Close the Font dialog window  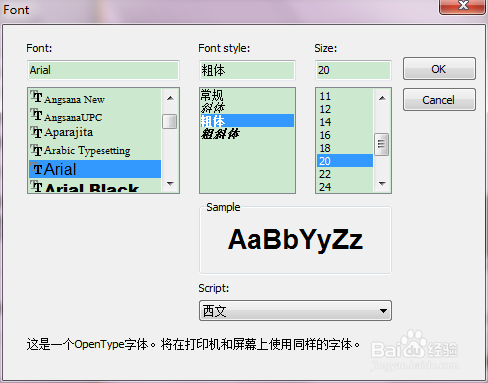pyautogui.click(x=463, y=6)
